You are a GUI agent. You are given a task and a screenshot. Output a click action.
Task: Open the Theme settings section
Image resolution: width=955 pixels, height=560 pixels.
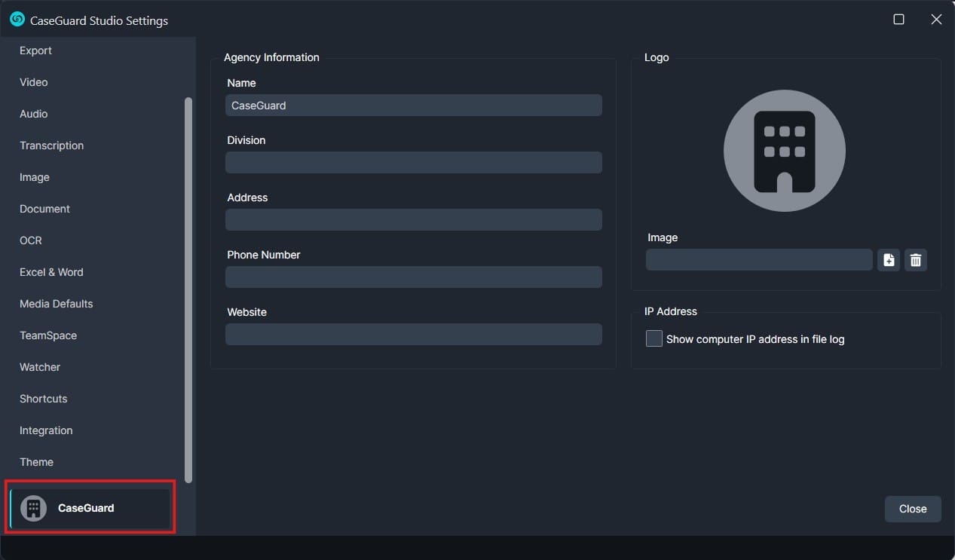36,462
